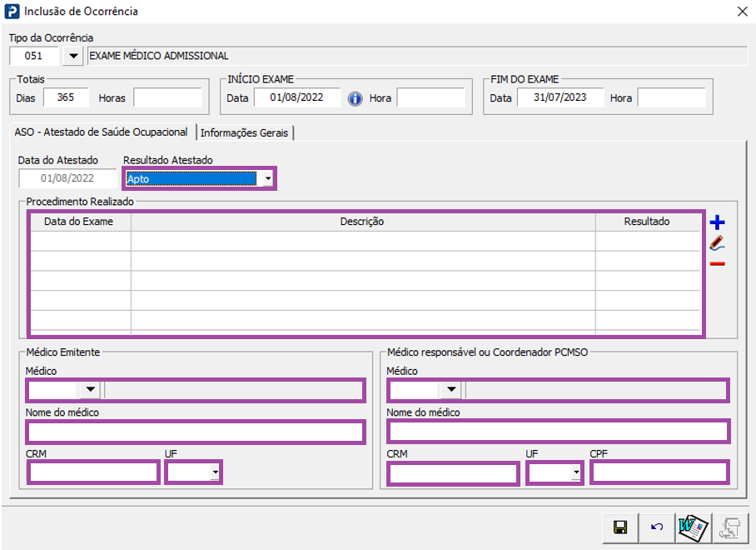Viewport: 756px width, 550px height.
Task: Click the FIM DO EXAME date field
Action: point(560,97)
